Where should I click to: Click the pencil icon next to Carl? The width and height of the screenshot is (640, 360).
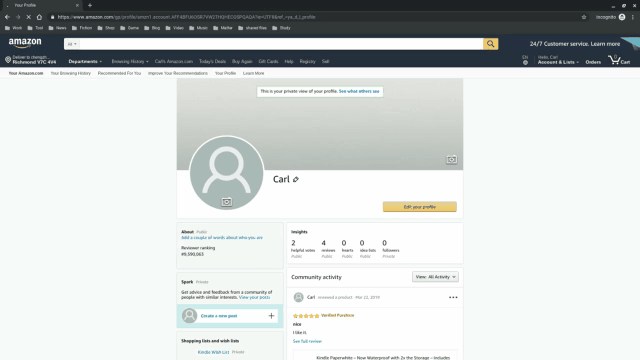tap(296, 179)
